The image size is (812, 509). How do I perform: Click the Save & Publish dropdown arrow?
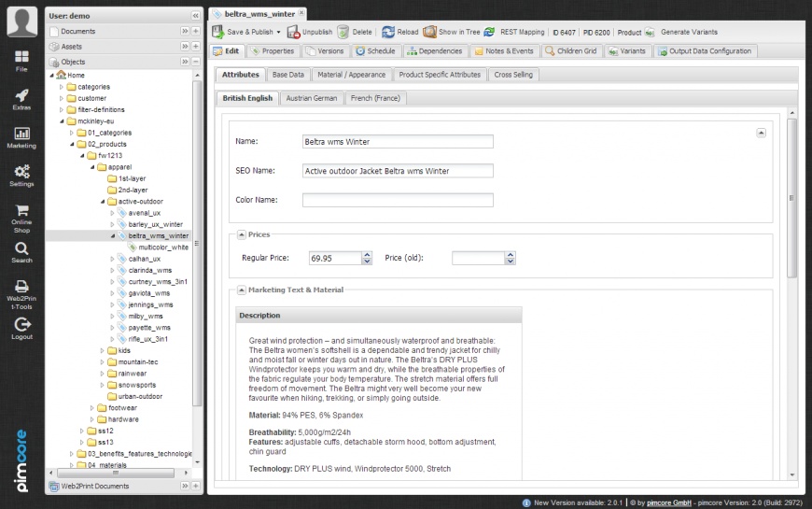point(279,32)
